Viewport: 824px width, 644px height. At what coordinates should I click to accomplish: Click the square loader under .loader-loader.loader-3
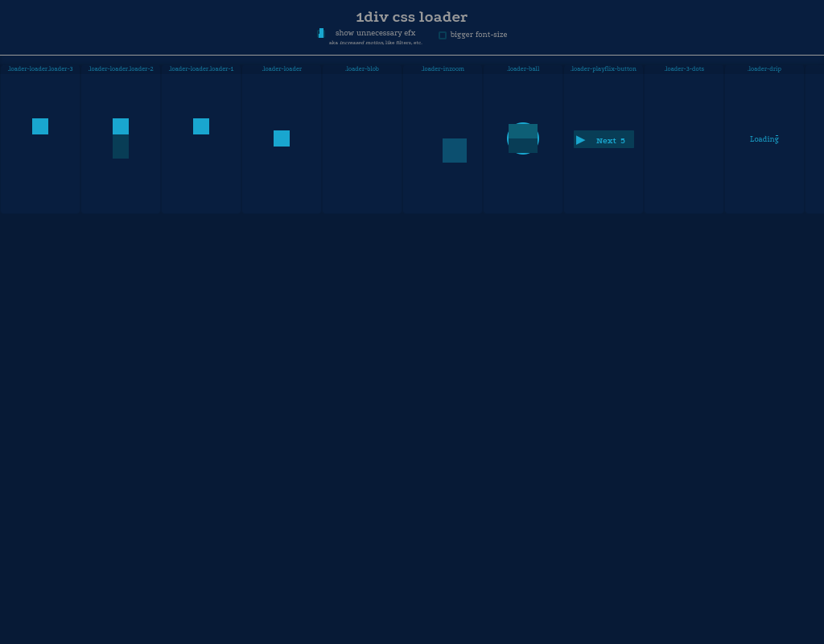pos(40,126)
